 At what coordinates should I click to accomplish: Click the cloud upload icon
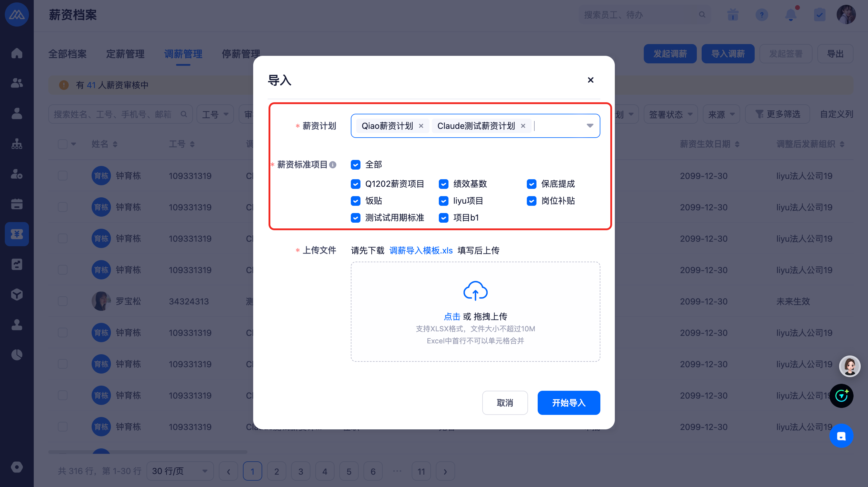coord(475,291)
